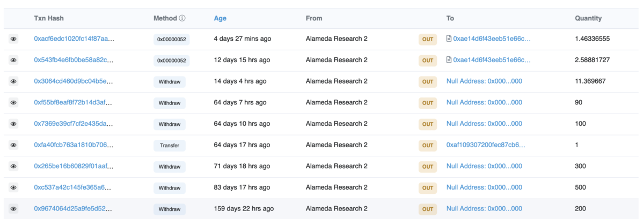Open transaction hash 0xfa40fcb763a1810b706

pos(74,145)
